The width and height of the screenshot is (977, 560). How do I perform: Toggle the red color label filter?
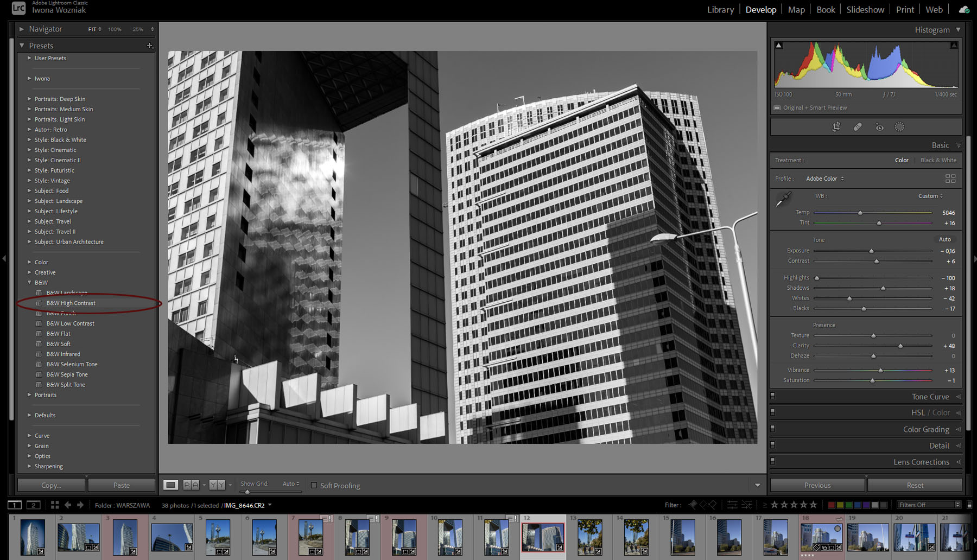point(832,505)
